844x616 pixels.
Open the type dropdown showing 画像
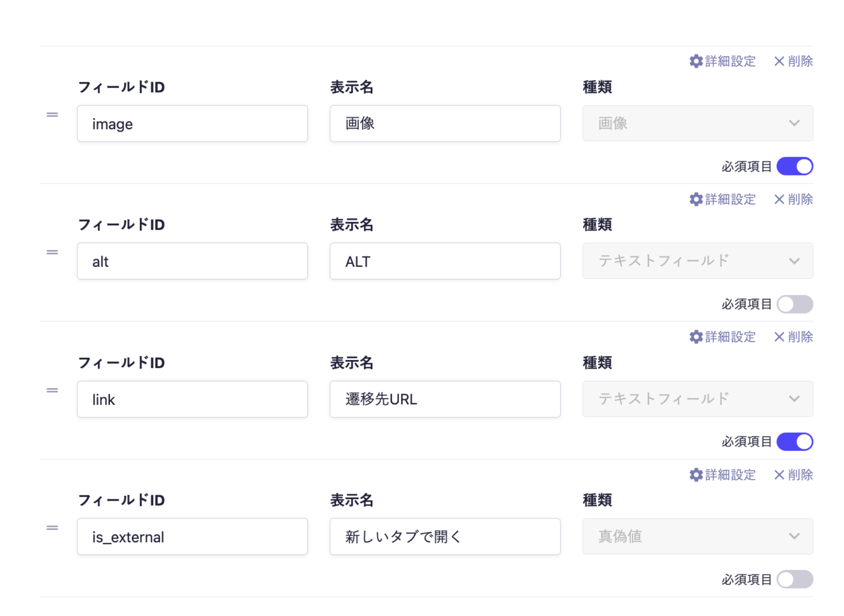pyautogui.click(x=698, y=123)
